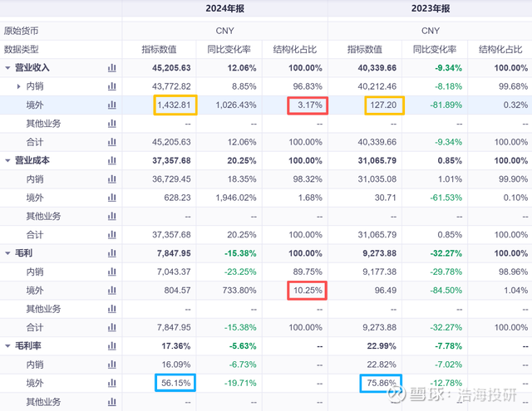The height and width of the screenshot is (411, 532).
Task: Click chart icon for 合计 under 营业成本
Action: pyautogui.click(x=111, y=234)
